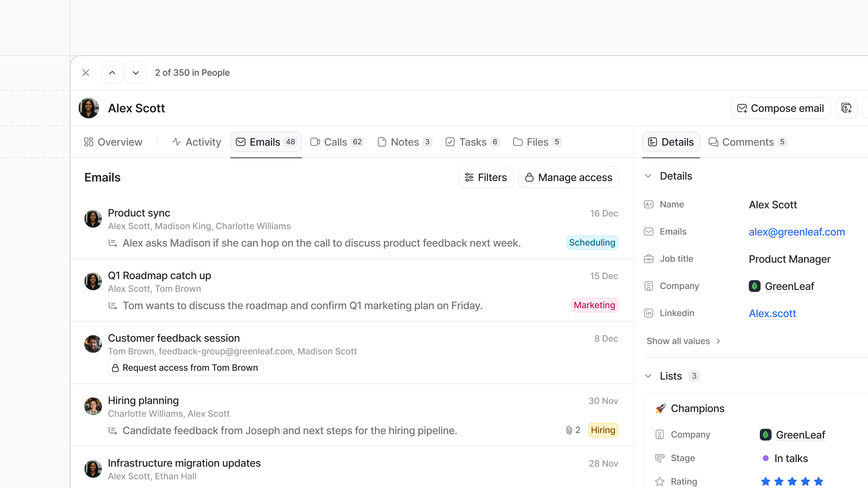
Task: Click Alex Scott's profile avatar in header
Action: [x=89, y=108]
